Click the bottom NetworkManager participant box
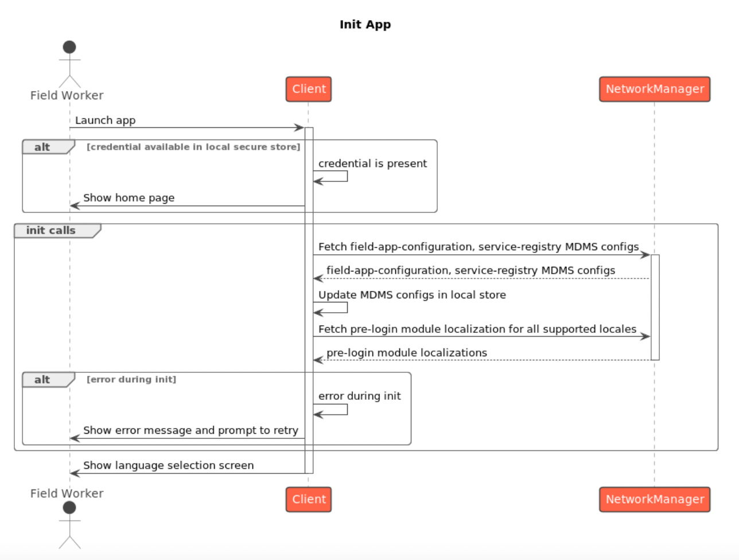Image resolution: width=739 pixels, height=560 pixels. pos(655,499)
